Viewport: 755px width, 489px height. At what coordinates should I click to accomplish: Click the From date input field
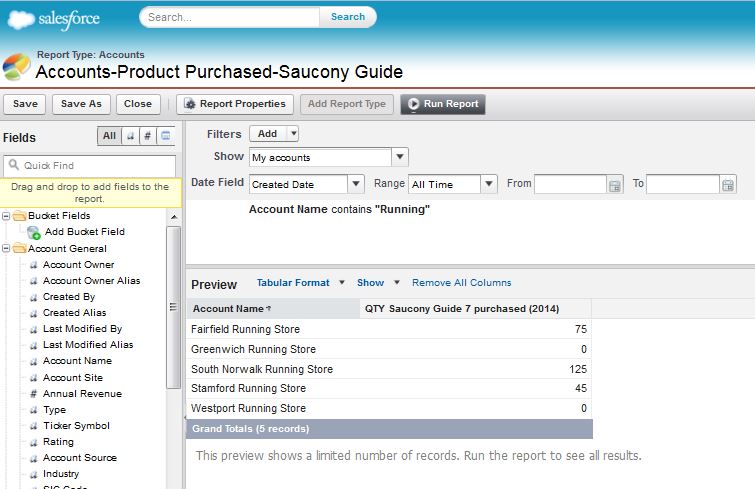tap(570, 184)
